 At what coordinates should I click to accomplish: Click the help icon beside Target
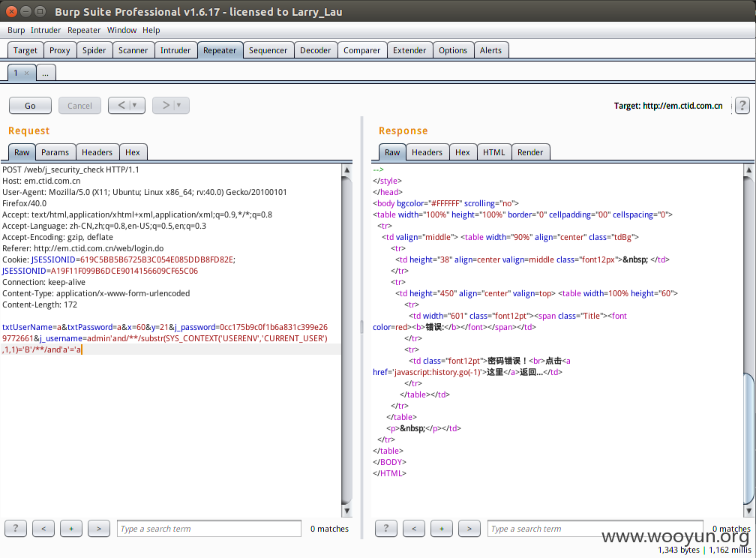point(742,105)
